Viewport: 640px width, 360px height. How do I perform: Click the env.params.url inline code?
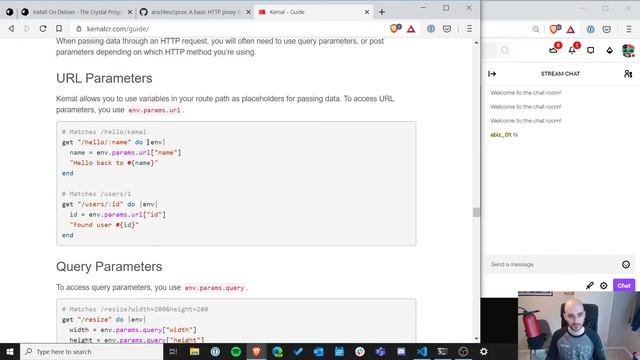coord(154,110)
